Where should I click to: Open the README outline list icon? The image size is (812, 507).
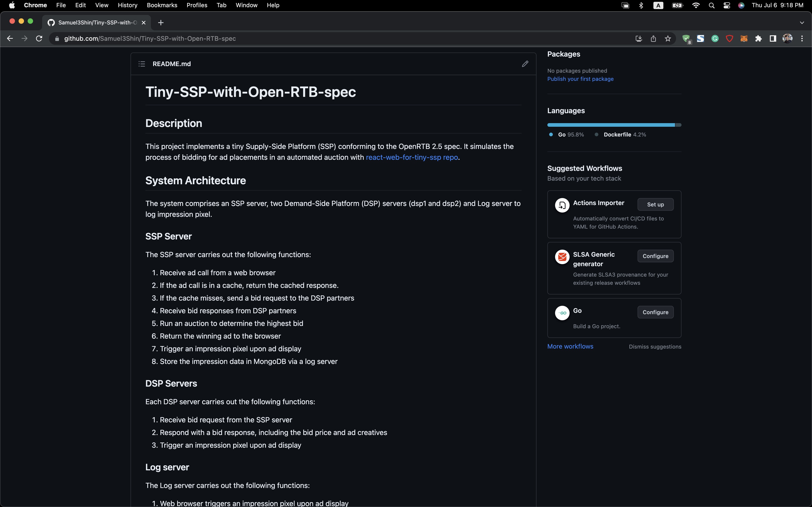(x=142, y=64)
